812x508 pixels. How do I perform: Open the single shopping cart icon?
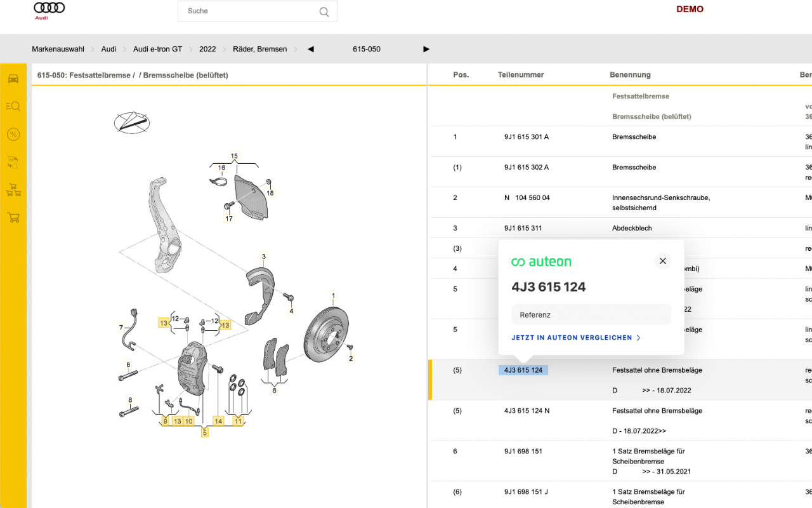tap(13, 218)
